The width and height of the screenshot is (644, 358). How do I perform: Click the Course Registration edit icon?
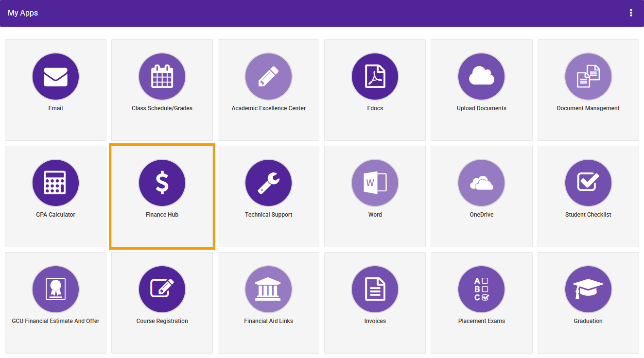[162, 290]
